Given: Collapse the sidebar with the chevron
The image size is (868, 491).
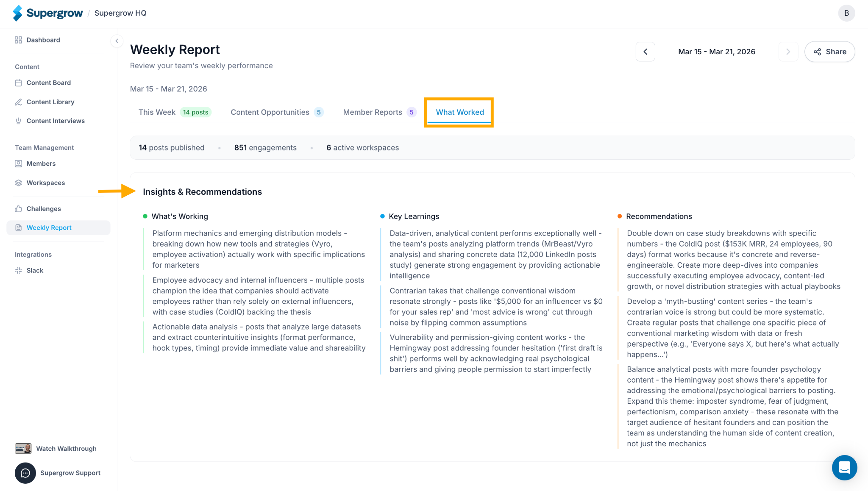Looking at the screenshot, I should click(x=117, y=41).
